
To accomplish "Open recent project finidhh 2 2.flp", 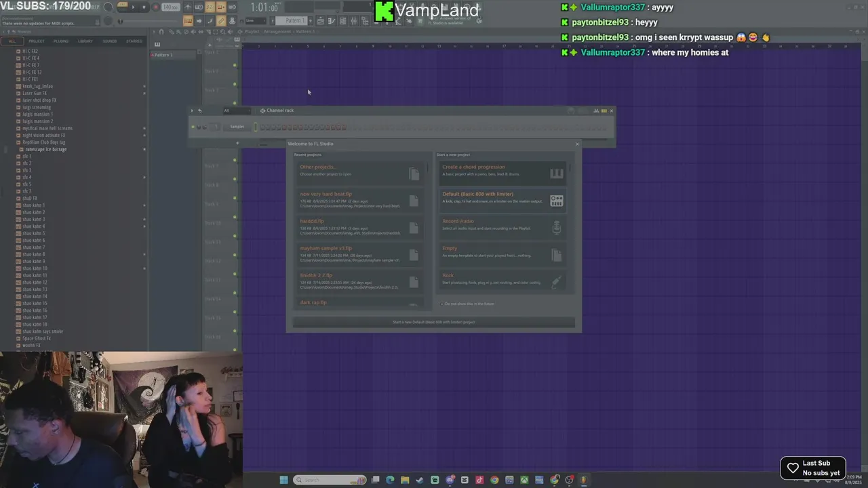I will pos(359,282).
